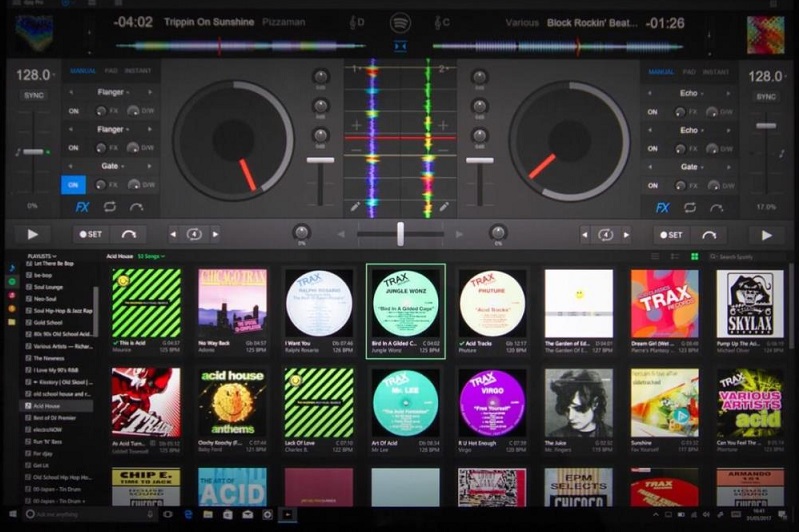This screenshot has width=799, height=532.
Task: Select the left deck MANUAL tab
Action: click(x=83, y=71)
